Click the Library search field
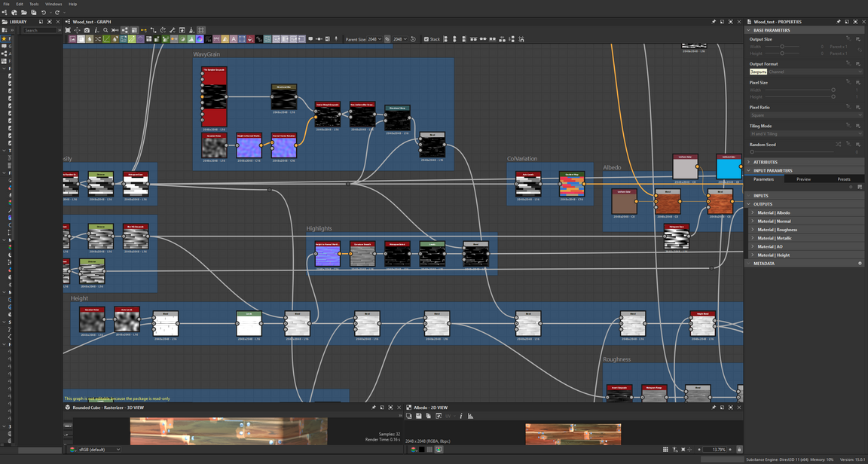 coord(39,31)
